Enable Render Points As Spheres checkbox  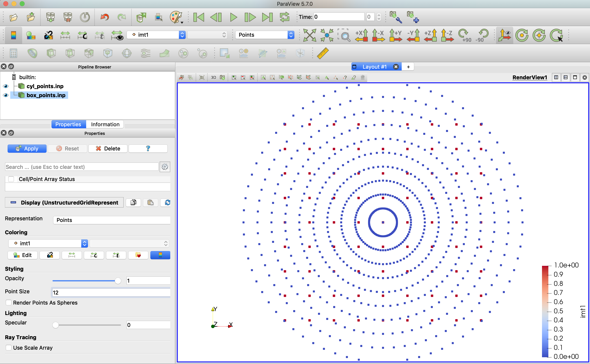pyautogui.click(x=9, y=303)
